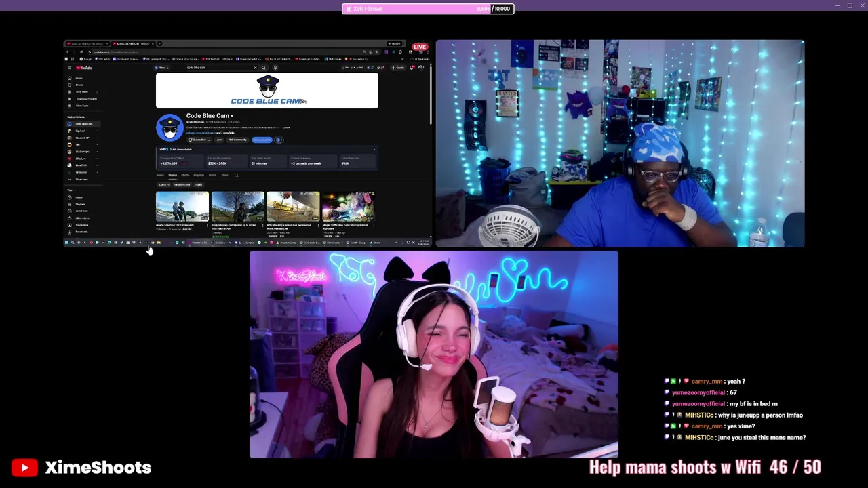The width and height of the screenshot is (868, 488).
Task: Click the blue 'View channel stats' button
Action: 262,140
